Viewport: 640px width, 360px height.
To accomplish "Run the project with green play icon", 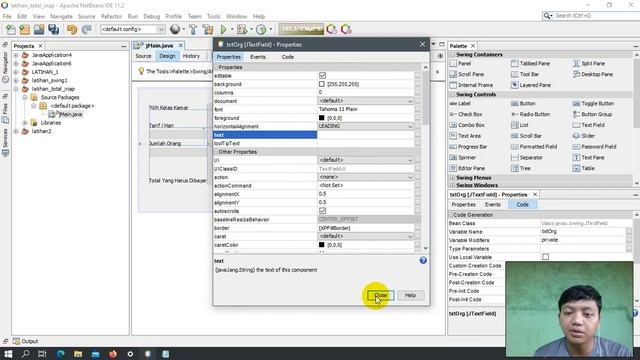I will click(x=223, y=29).
